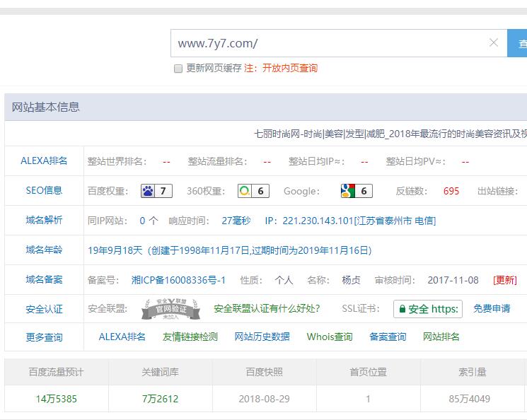Open the 域名解析 row label link
Screen dimensions: 527x420
click(44, 220)
